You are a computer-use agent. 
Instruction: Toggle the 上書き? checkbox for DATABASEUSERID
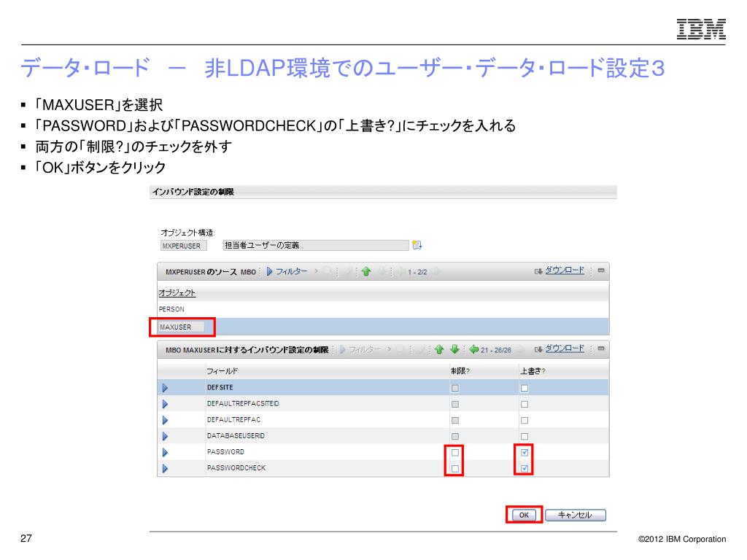[x=525, y=436]
